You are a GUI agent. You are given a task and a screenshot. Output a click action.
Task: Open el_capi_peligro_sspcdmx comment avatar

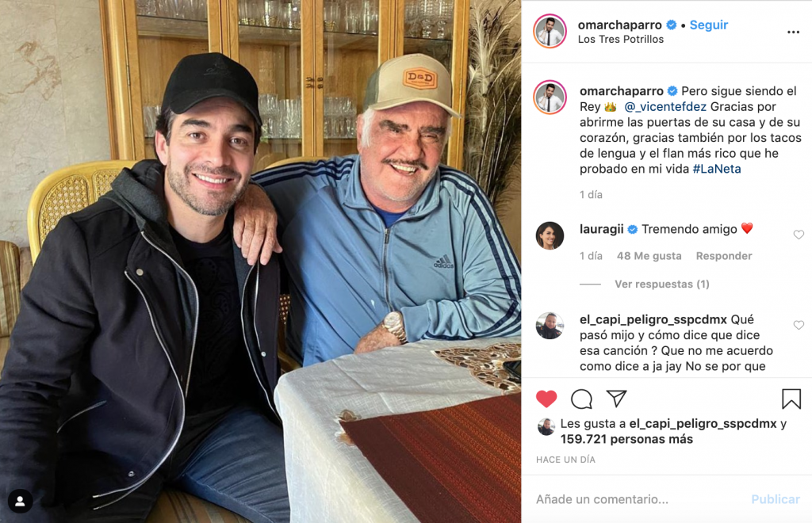point(550,326)
